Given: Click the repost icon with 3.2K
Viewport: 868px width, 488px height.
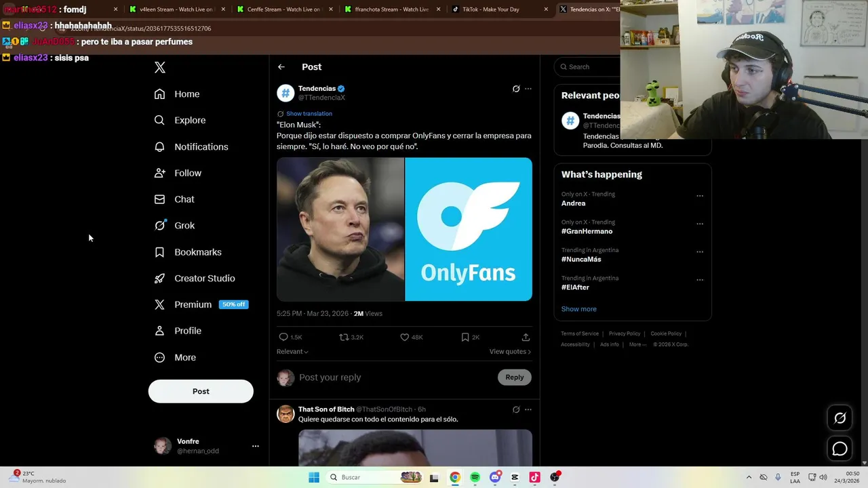Looking at the screenshot, I should pyautogui.click(x=344, y=337).
